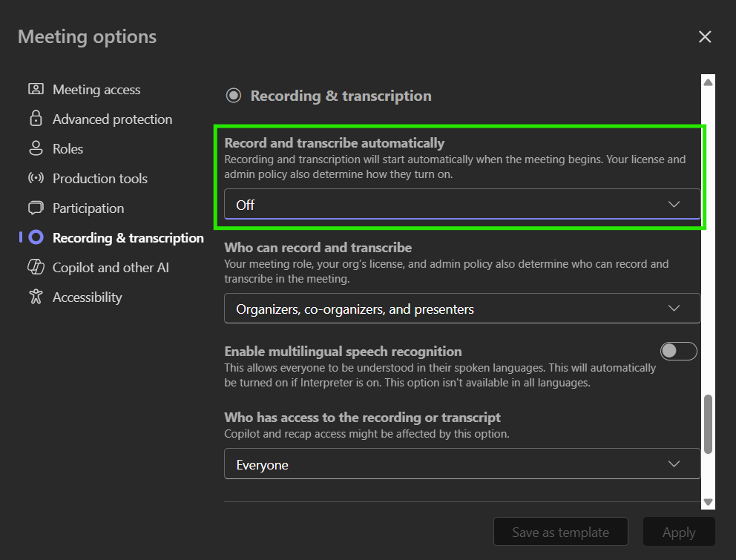Click the Copilot and recap access description text

pyautogui.click(x=367, y=434)
